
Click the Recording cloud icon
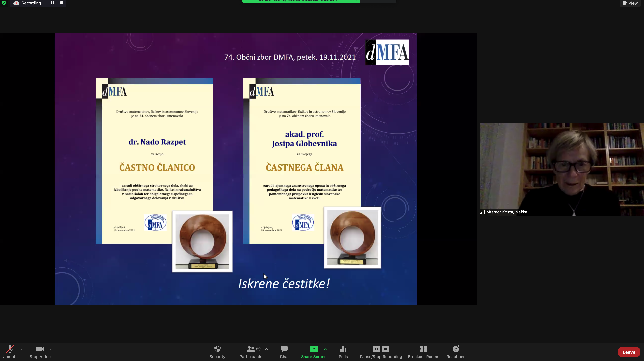tap(16, 3)
